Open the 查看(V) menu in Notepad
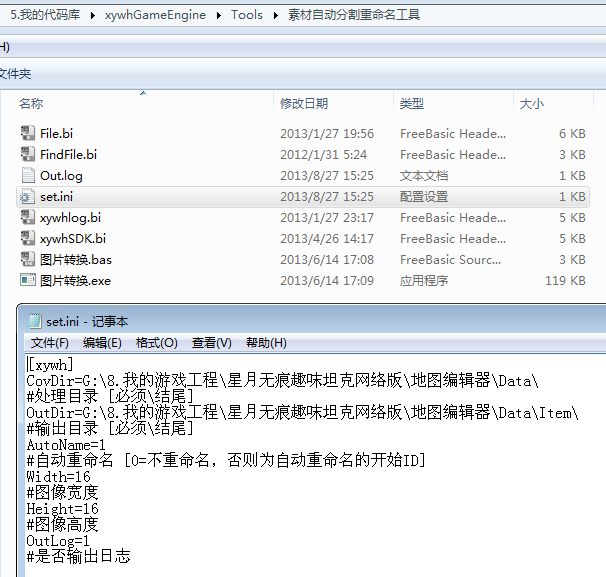The width and height of the screenshot is (606, 577). click(211, 343)
